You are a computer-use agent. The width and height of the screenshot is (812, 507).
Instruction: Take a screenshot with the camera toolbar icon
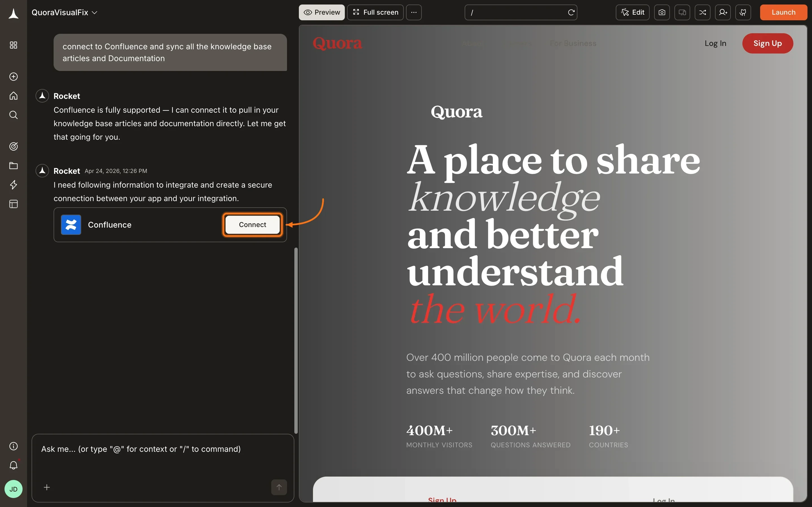pyautogui.click(x=662, y=12)
